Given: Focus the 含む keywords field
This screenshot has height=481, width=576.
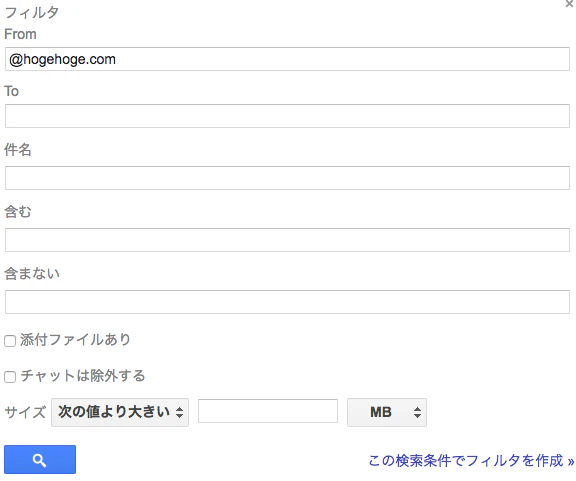Looking at the screenshot, I should tap(287, 240).
